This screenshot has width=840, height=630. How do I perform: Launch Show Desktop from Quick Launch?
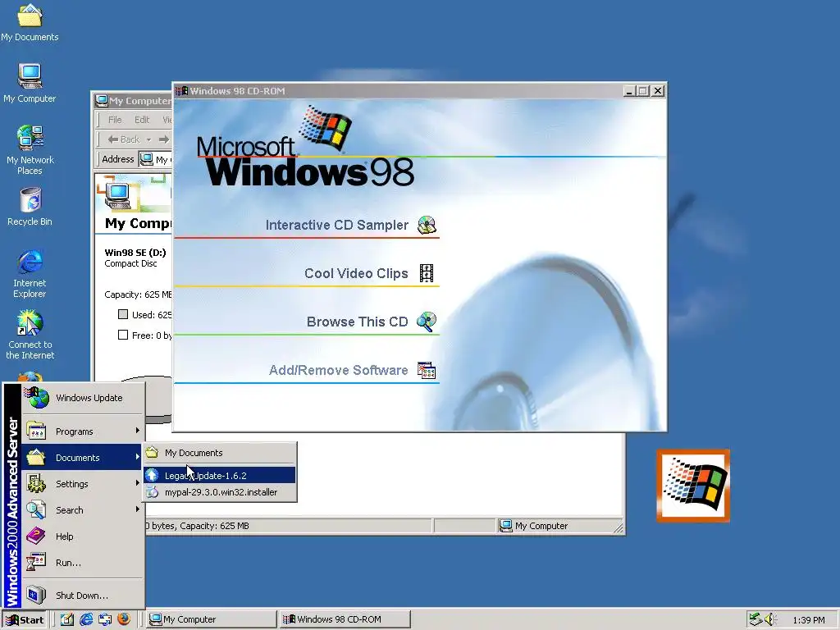tap(67, 619)
